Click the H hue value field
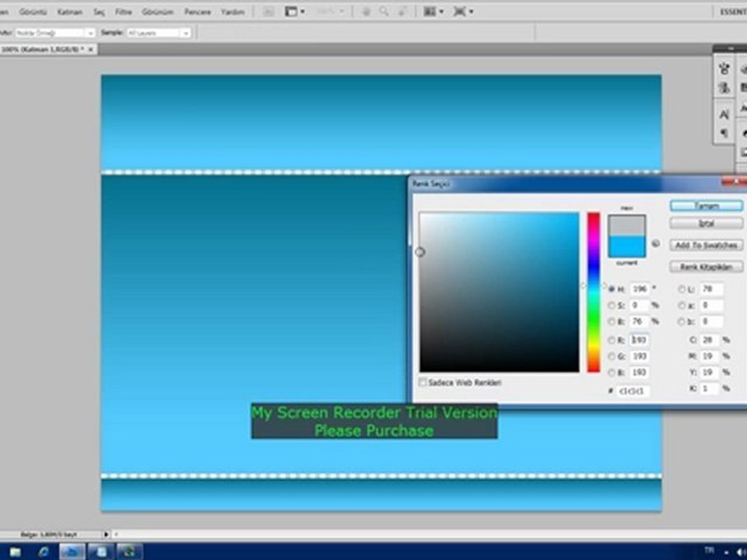 pos(640,289)
